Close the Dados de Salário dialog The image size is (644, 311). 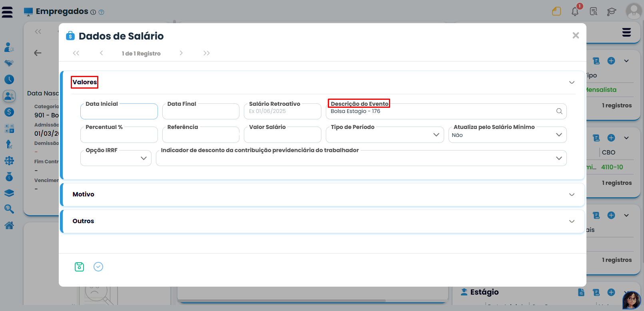576,36
